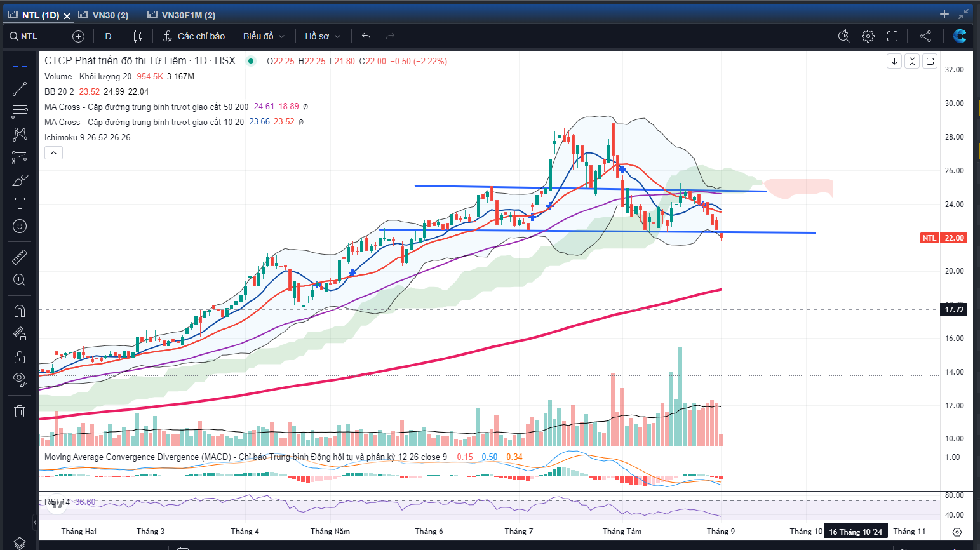The image size is (980, 550).
Task: Open quick search lightning icon
Action: (843, 36)
